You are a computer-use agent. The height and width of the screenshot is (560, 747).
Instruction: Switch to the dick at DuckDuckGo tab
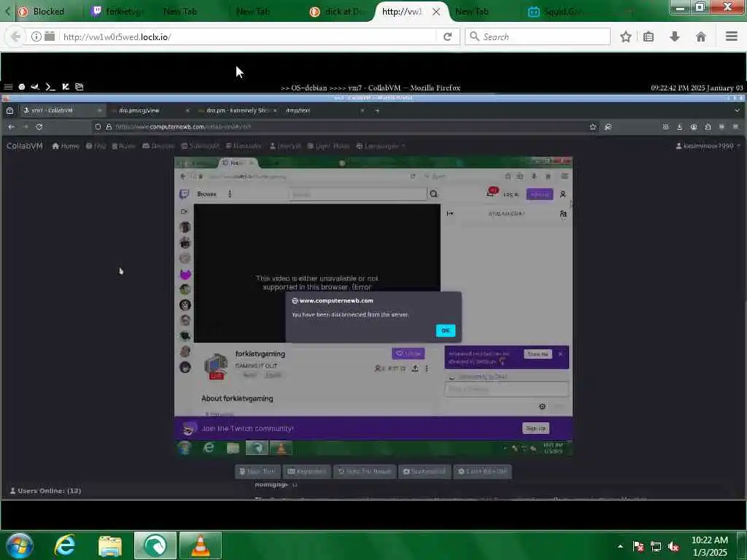pos(337,12)
